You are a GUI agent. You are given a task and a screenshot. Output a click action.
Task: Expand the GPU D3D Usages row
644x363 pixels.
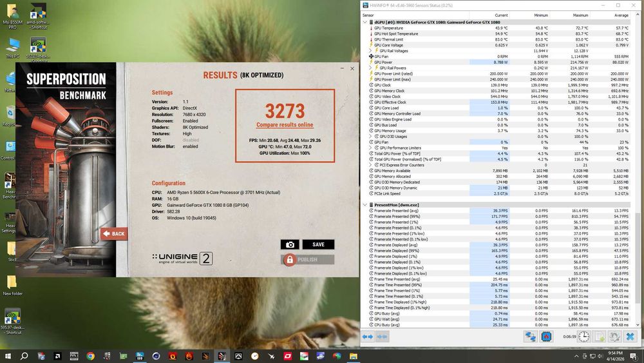[371, 136]
